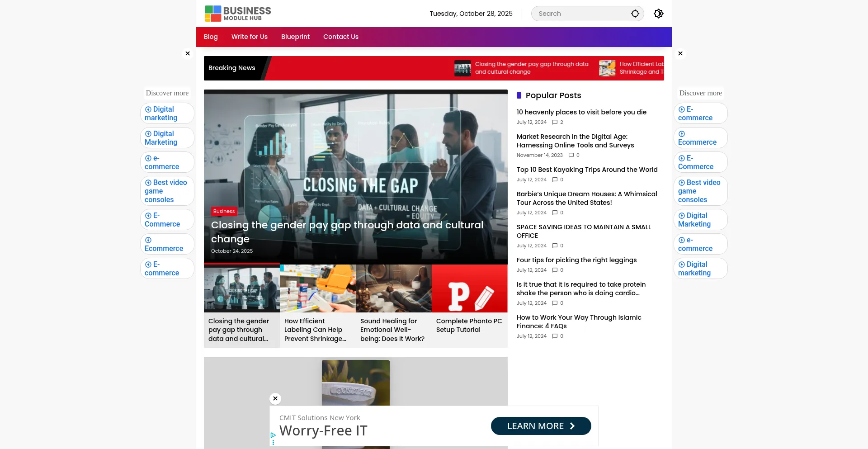Viewport: 868px width, 449px height.
Task: Go to the Blueprint page
Action: click(x=295, y=37)
